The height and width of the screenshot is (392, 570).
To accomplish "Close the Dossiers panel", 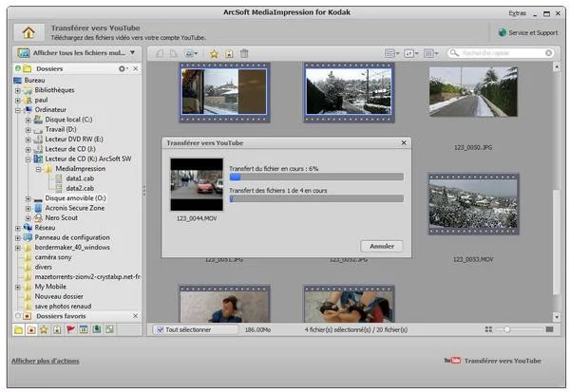I will click(136, 68).
